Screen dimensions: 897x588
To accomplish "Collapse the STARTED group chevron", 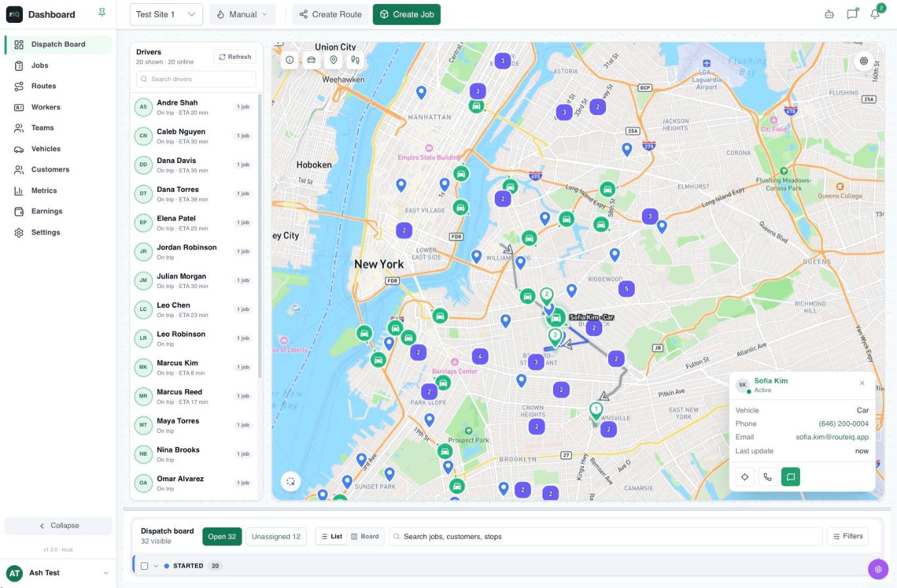I will 156,566.
